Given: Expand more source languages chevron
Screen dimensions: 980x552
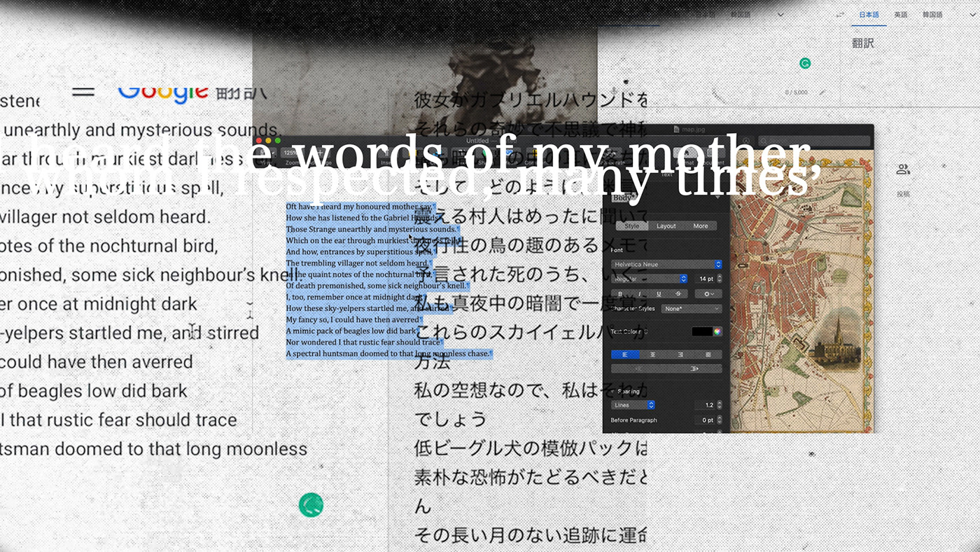Looking at the screenshot, I should tap(780, 15).
